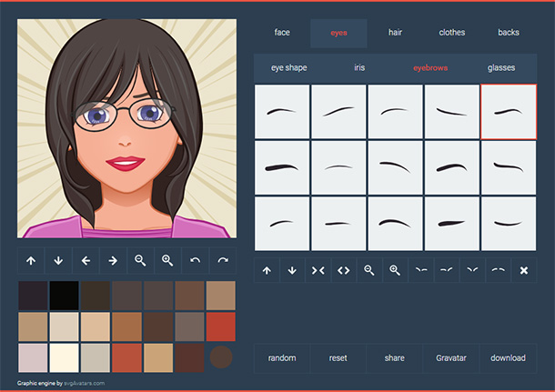
Task: Move avatar down with arrow under preview
Action: 58,261
